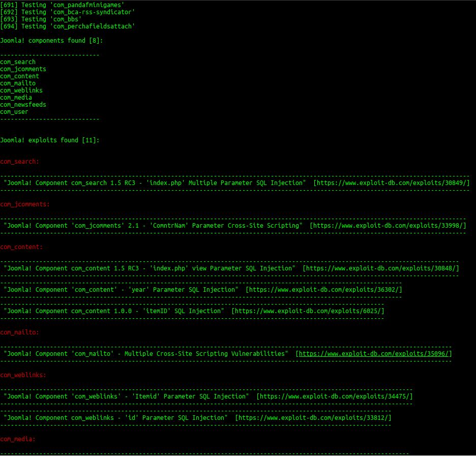
Task: Click the com_content 1.0.0 'itemID' title
Action: [x=114, y=311]
